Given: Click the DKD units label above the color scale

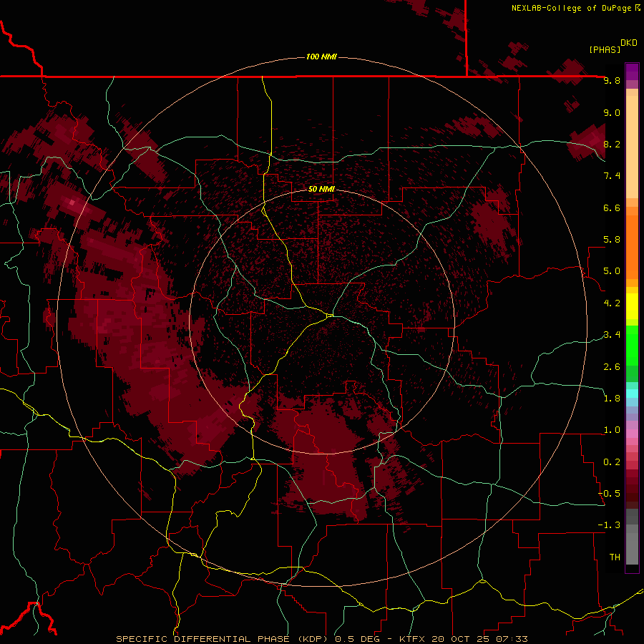Looking at the screenshot, I should (629, 43).
